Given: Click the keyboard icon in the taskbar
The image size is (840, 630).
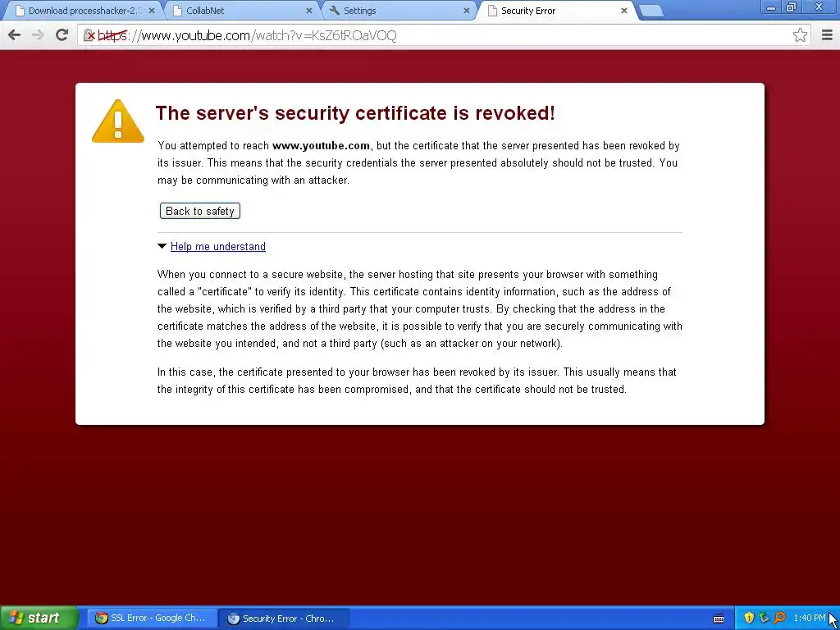Looking at the screenshot, I should click(719, 619).
